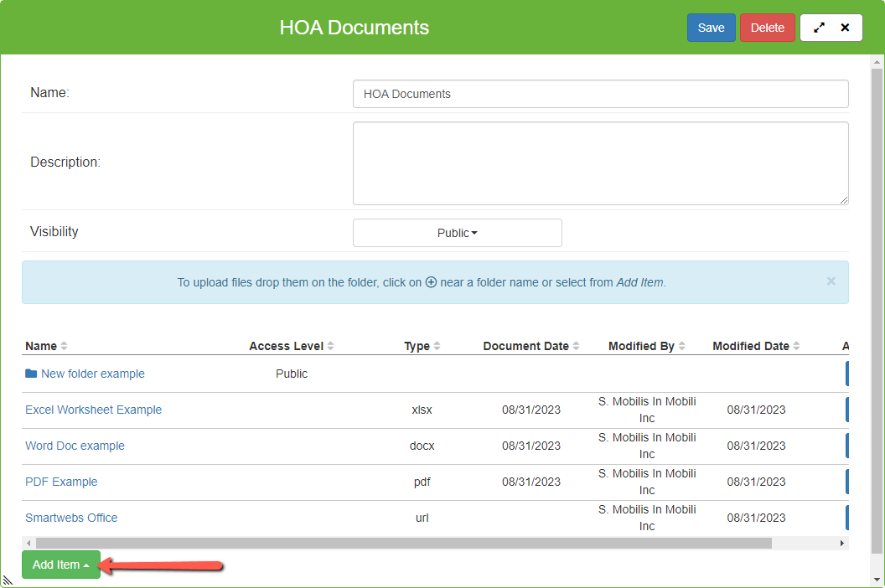Image resolution: width=885 pixels, height=588 pixels.
Task: Click action button for New folder example row
Action: (x=847, y=374)
